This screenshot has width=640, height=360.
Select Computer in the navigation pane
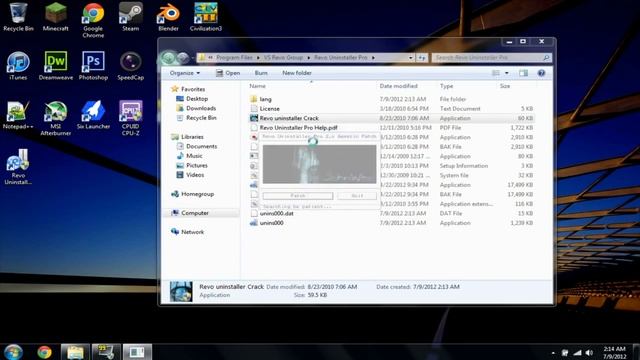pyautogui.click(x=195, y=213)
